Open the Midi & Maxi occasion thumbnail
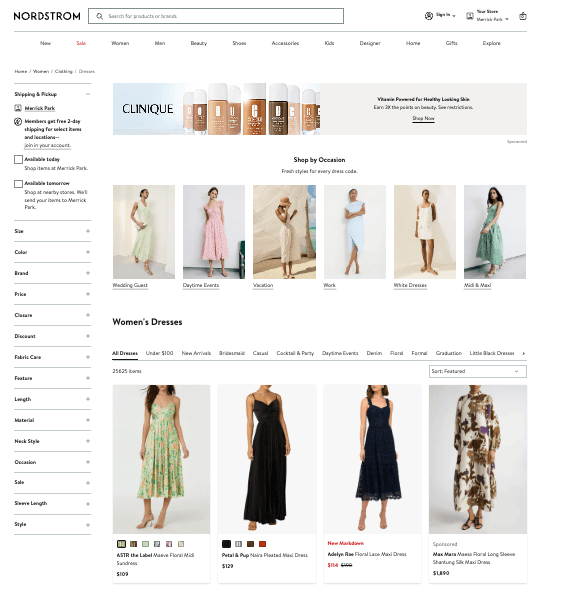567x589 pixels. 495,232
